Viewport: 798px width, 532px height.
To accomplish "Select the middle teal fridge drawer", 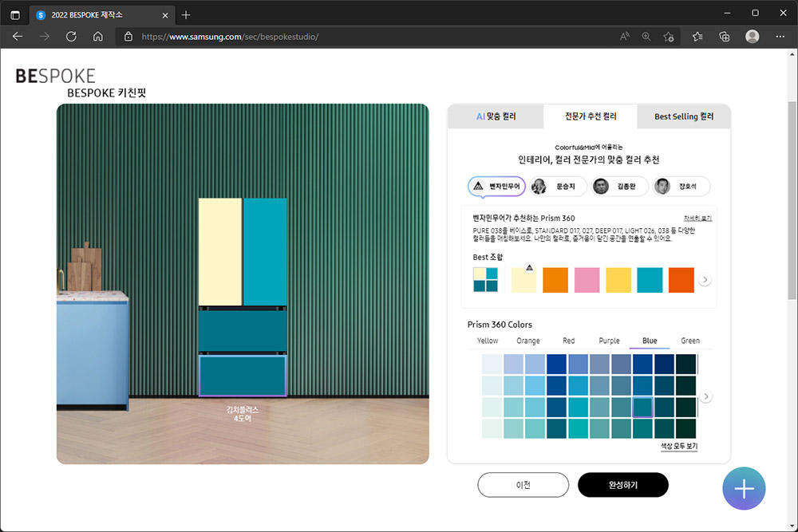I will (243, 330).
